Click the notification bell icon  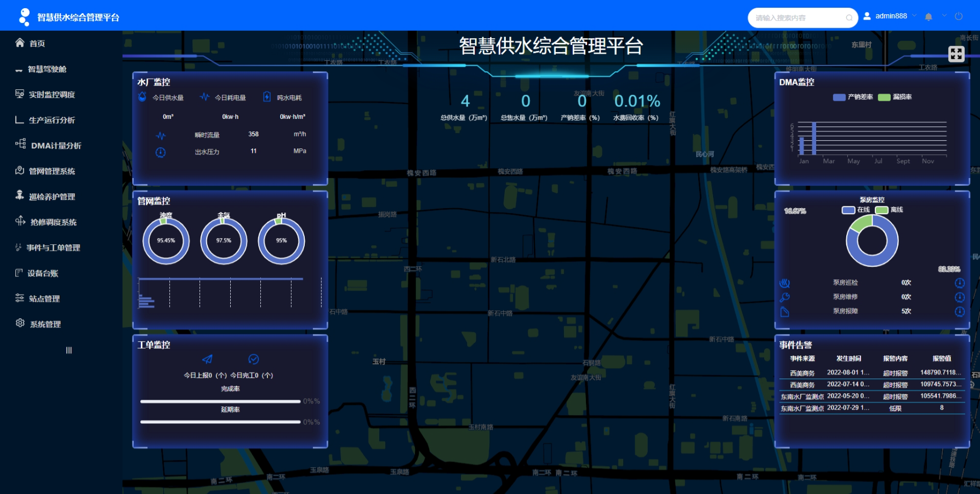click(x=928, y=17)
